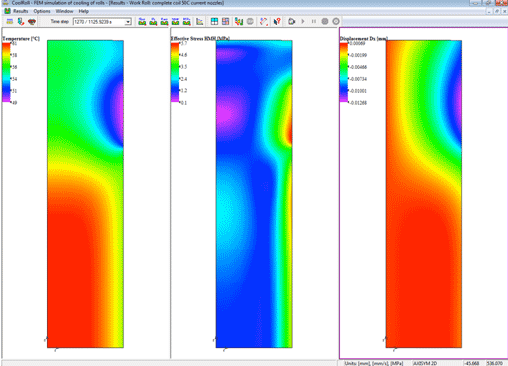
Task: Click the context help arrow question icon
Action: click(x=277, y=22)
